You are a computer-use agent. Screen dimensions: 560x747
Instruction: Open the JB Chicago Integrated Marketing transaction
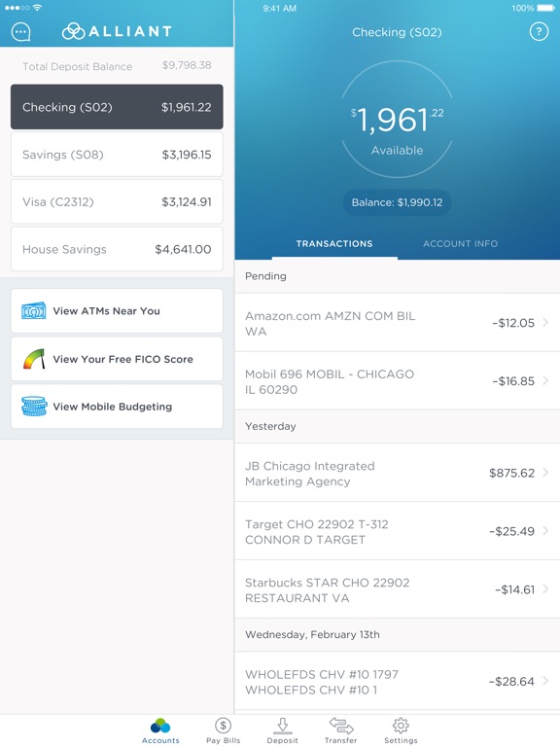click(x=397, y=473)
